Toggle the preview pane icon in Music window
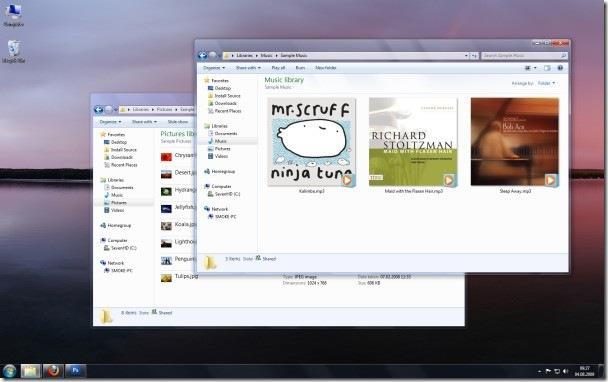Image resolution: width=608 pixels, height=382 pixels. (547, 68)
